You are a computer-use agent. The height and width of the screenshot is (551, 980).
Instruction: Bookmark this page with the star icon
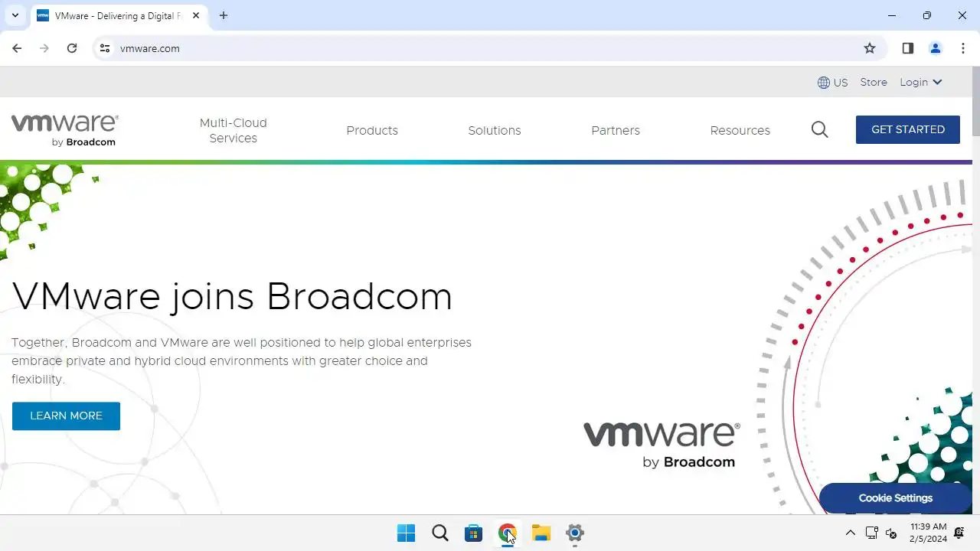pos(870,48)
